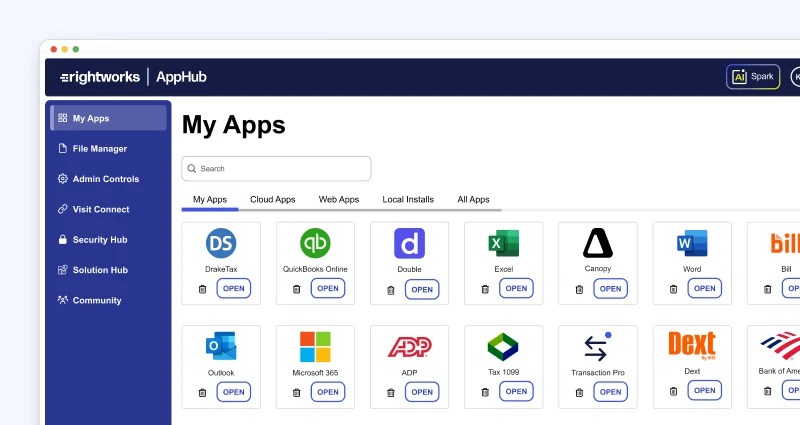Click the DrakeTax app icon

coord(221,243)
